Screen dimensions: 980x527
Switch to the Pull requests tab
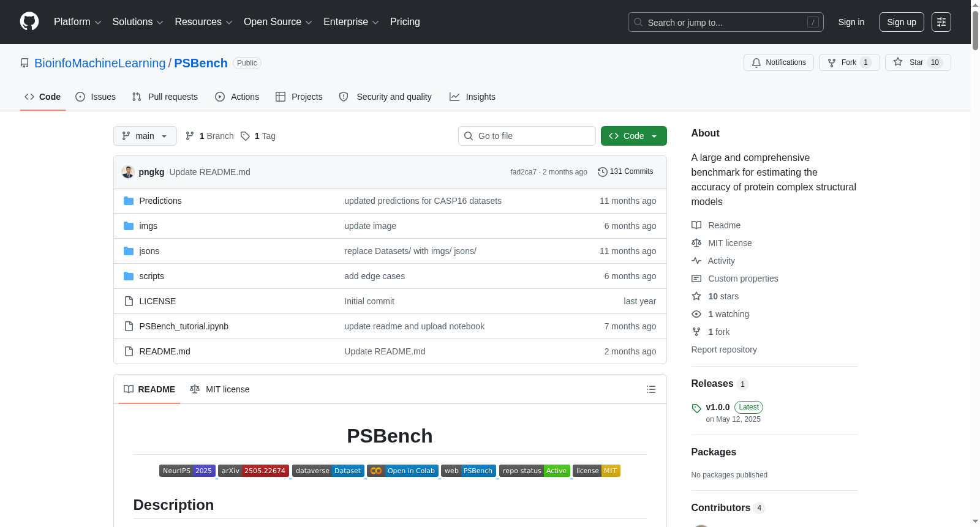(165, 97)
